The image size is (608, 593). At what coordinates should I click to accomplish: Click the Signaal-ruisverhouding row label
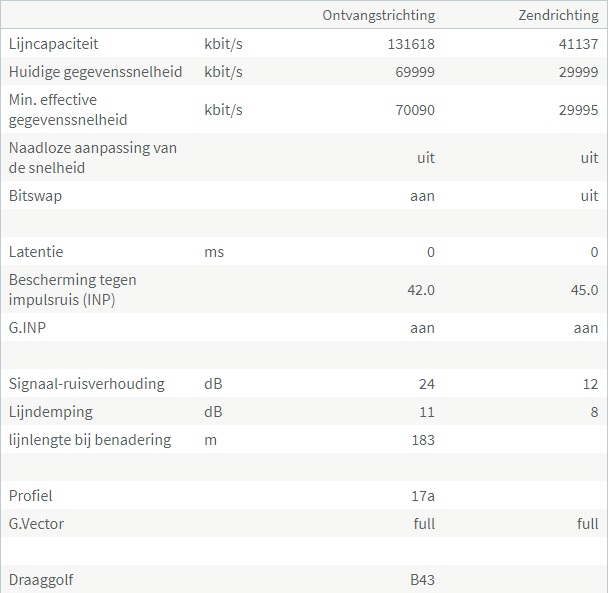pyautogui.click(x=86, y=384)
